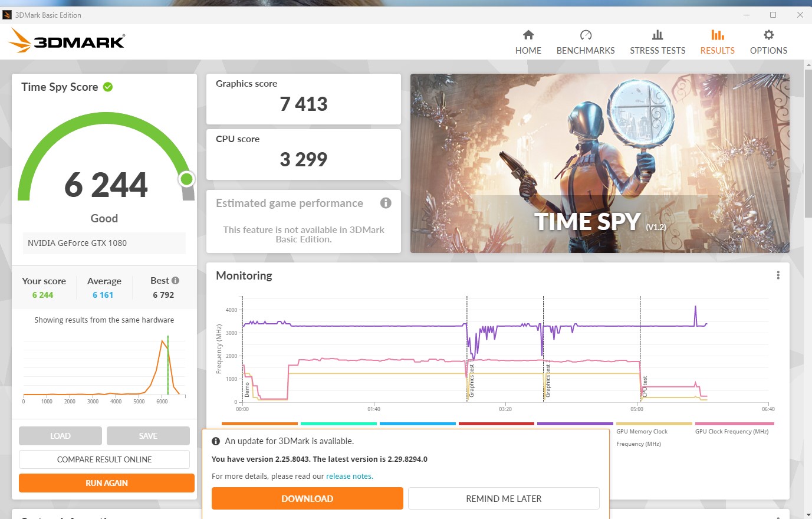Click the Stress Tests bar chart icon
This screenshot has height=519, width=812.
[x=658, y=35]
